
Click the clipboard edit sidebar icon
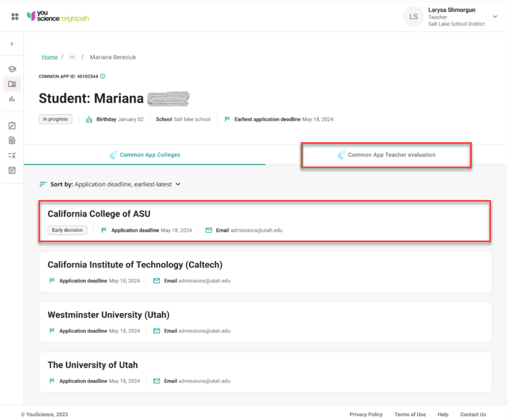(12, 126)
